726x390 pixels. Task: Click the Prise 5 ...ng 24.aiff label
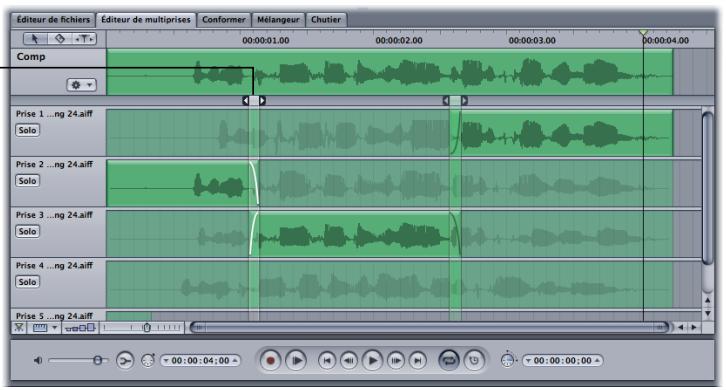[x=54, y=316]
